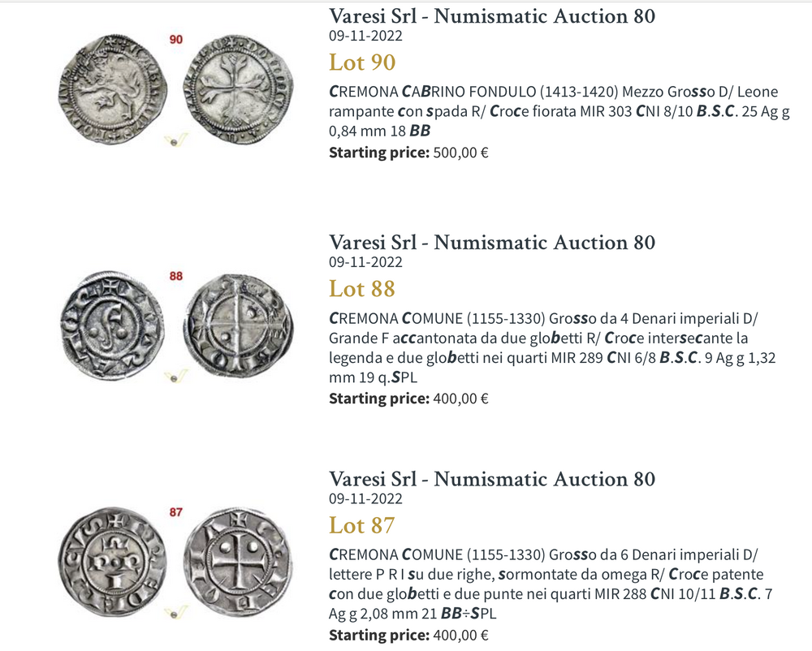812x651 pixels.
Task: Open the Lot 87 title link
Action: [361, 525]
